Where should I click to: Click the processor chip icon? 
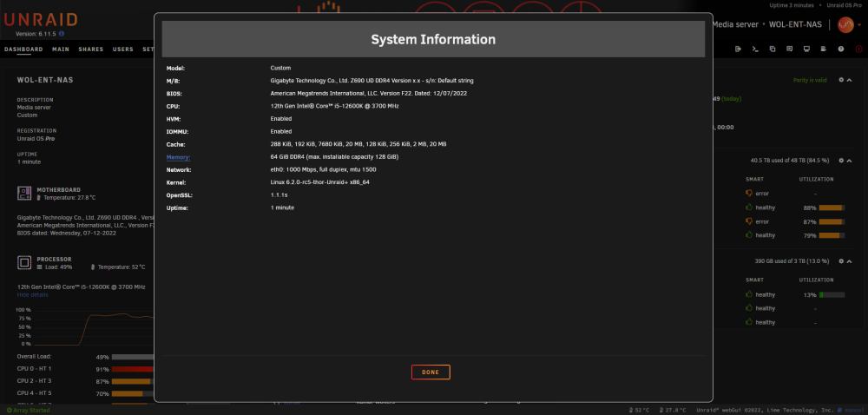[24, 262]
